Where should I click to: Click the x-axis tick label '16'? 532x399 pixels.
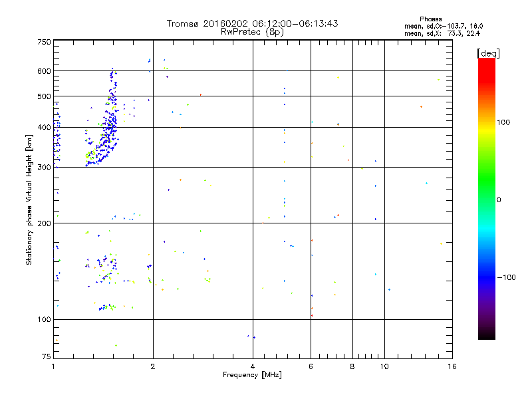[x=452, y=366]
